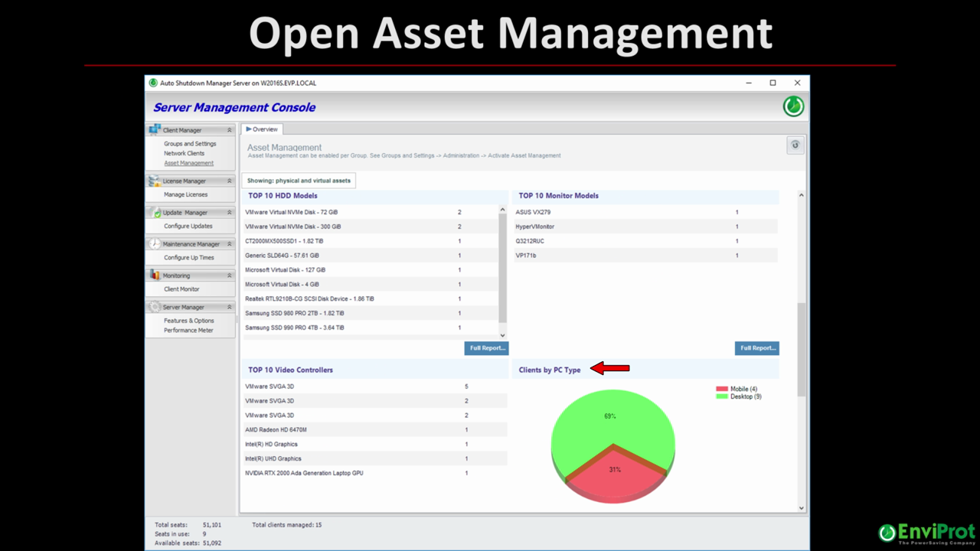Click the HDD Models list scroll-down arrow
The height and width of the screenshot is (551, 980).
point(503,335)
